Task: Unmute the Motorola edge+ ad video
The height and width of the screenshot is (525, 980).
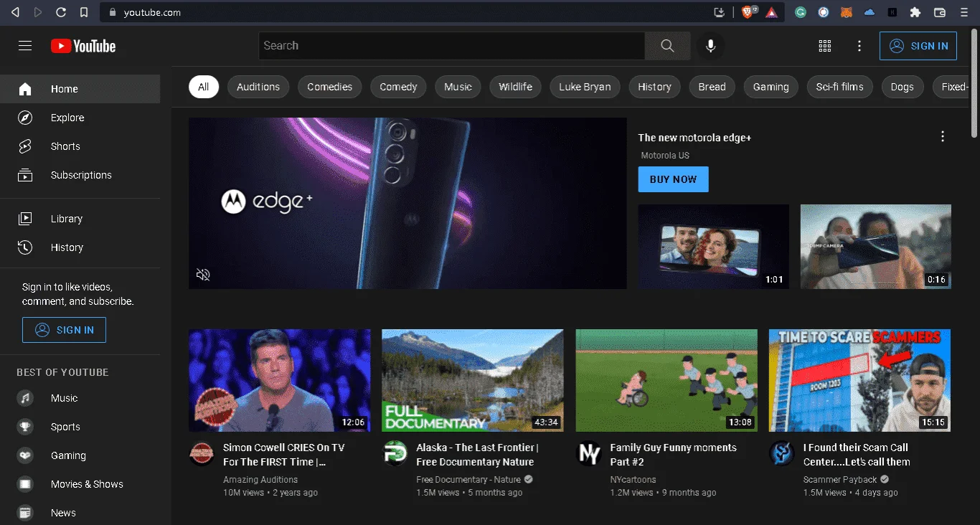Action: [203, 275]
